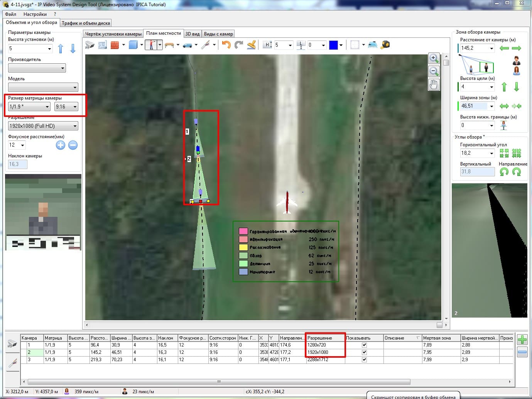532x399 pixels.
Task: Decrease target height with green down arrow
Action: pyautogui.click(x=517, y=87)
